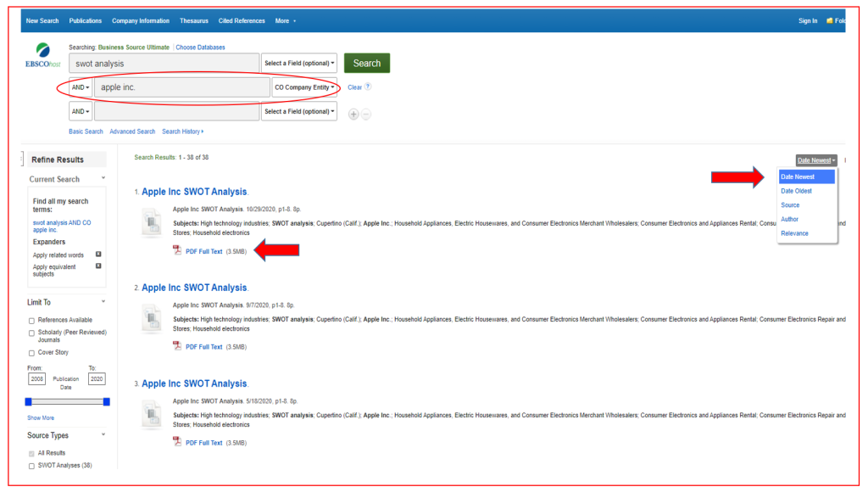The width and height of the screenshot is (868, 498).
Task: Click the apple inc. search field
Action: point(182,87)
